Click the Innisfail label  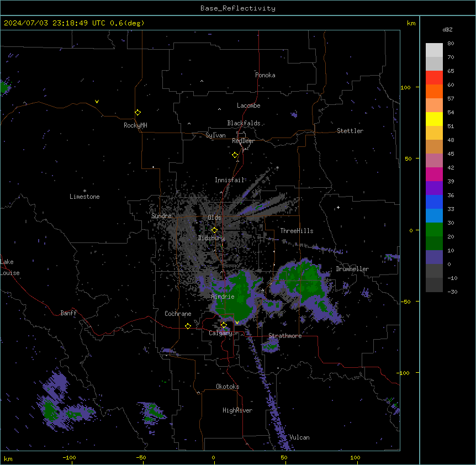pos(229,180)
